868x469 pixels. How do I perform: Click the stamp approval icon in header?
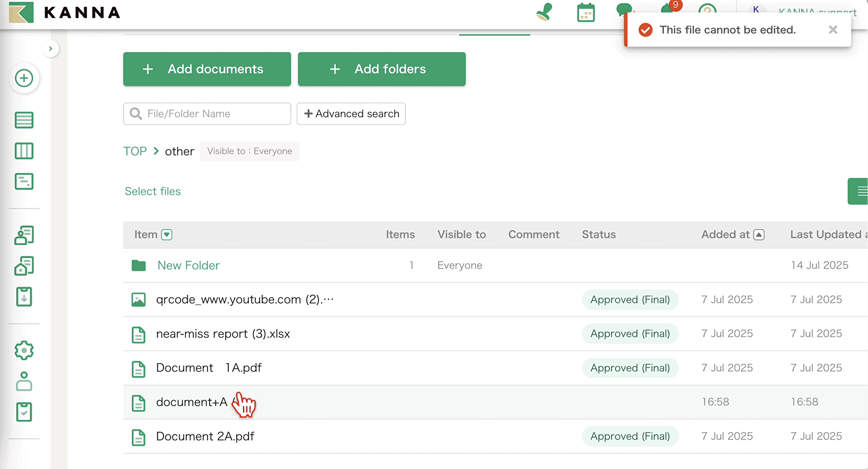point(544,12)
